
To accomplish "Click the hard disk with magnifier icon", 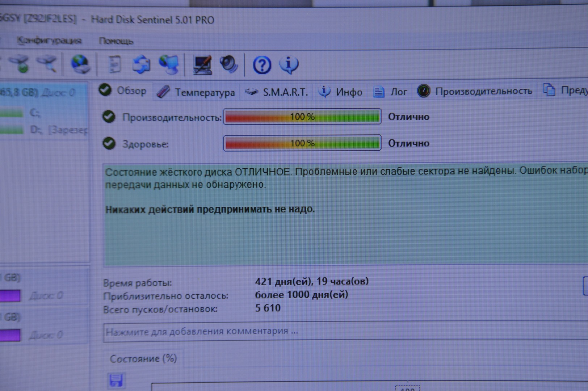I will 46,64.
